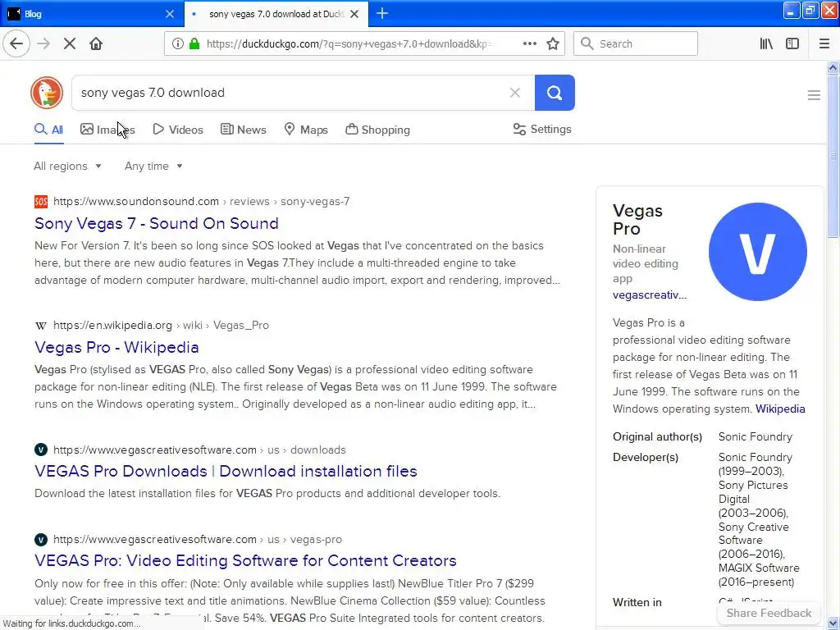The width and height of the screenshot is (840, 630).
Task: Close the sony vegas 7.0 download tab
Action: tap(354, 14)
